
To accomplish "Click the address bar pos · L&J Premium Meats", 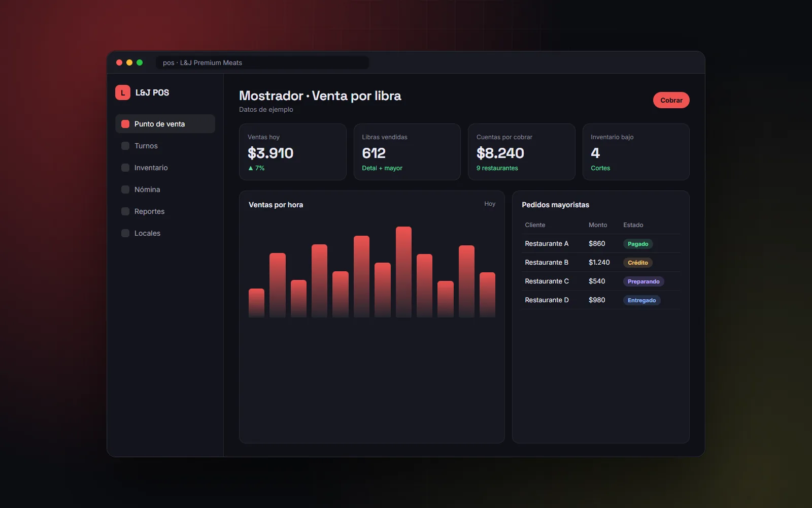I will click(x=262, y=62).
